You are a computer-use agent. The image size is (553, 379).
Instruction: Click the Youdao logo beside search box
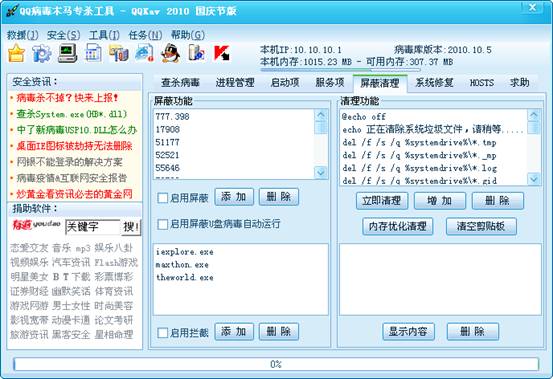(36, 224)
